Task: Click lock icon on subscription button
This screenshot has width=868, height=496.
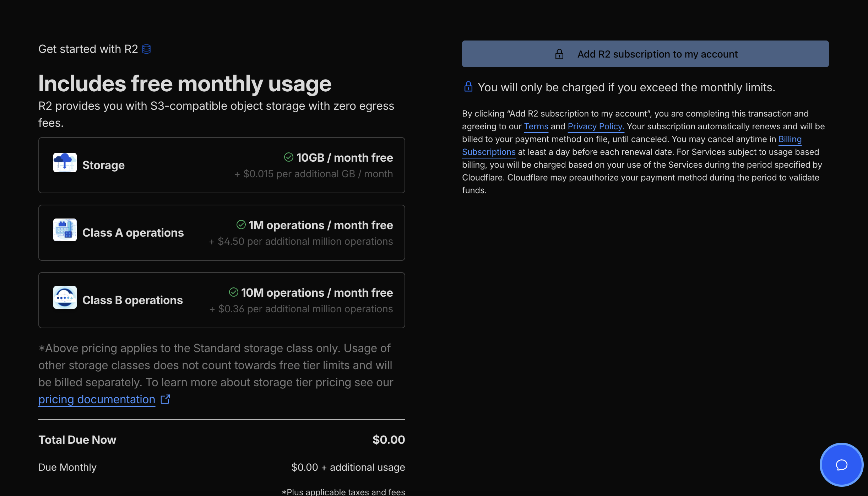Action: pos(559,54)
